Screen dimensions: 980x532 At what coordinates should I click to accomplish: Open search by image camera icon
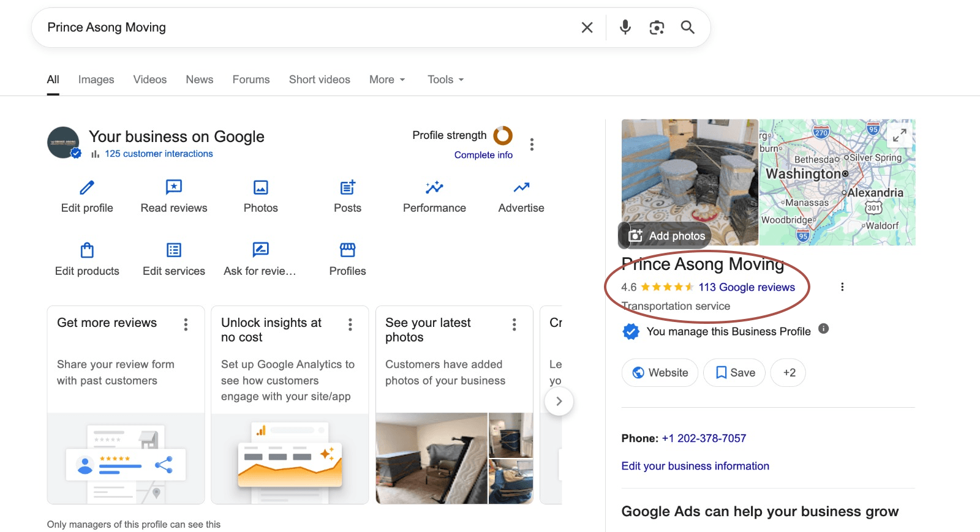pyautogui.click(x=657, y=28)
